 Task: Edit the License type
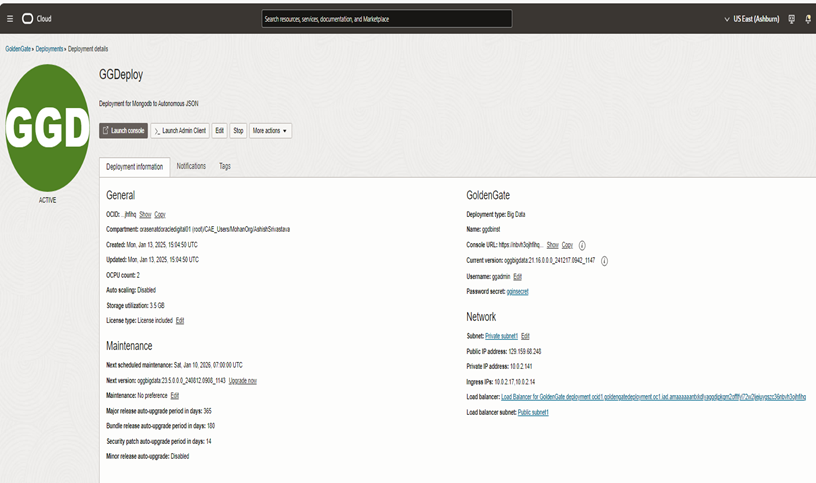coord(180,321)
